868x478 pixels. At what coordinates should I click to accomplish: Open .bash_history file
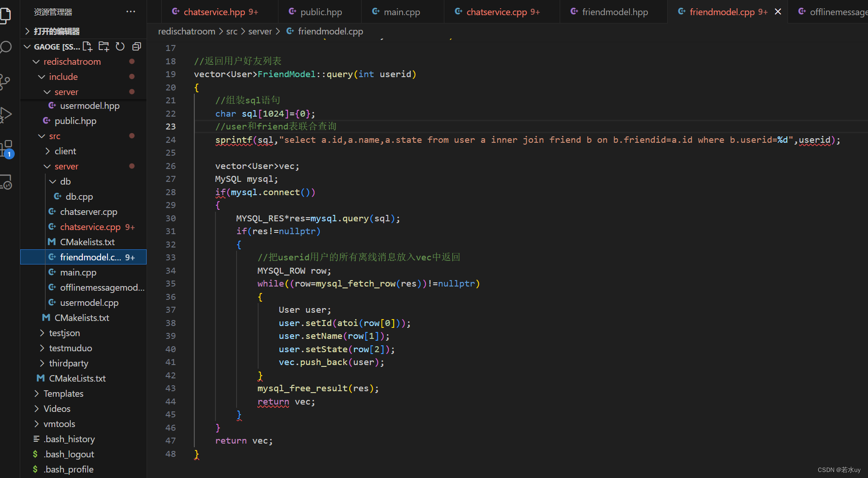pyautogui.click(x=83, y=439)
